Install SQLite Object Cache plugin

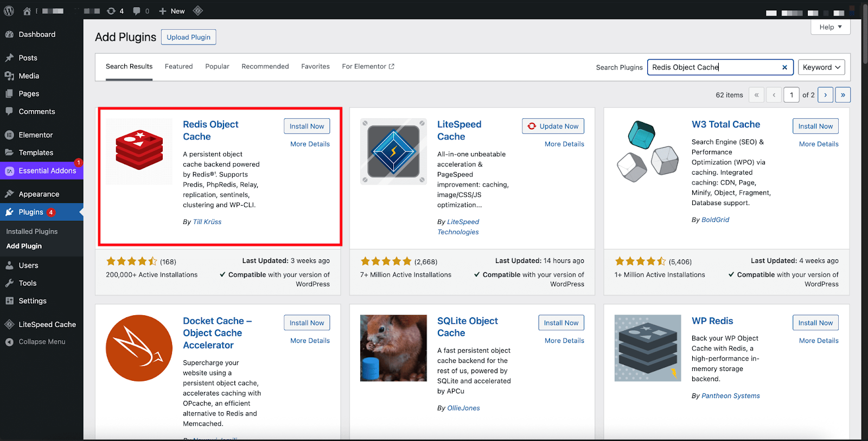pos(561,323)
